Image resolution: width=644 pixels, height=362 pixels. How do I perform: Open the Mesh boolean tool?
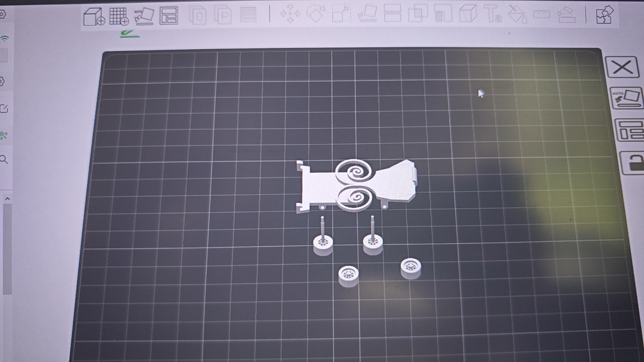[418, 13]
